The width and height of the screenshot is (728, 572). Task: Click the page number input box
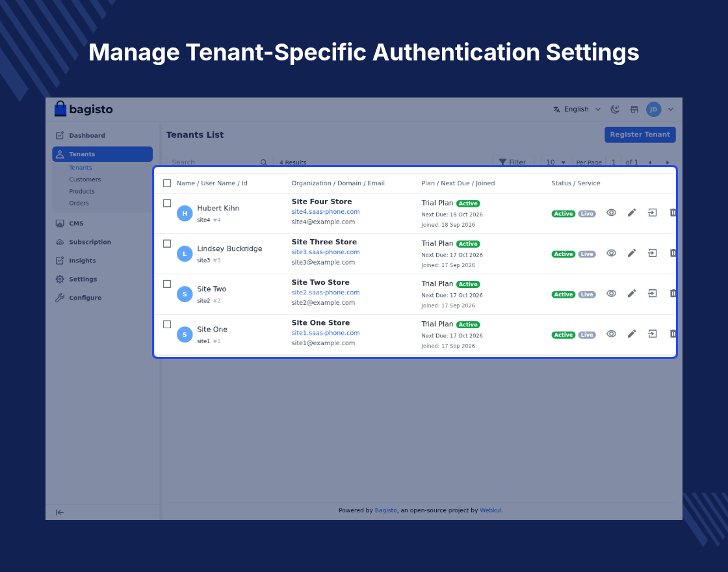(614, 162)
